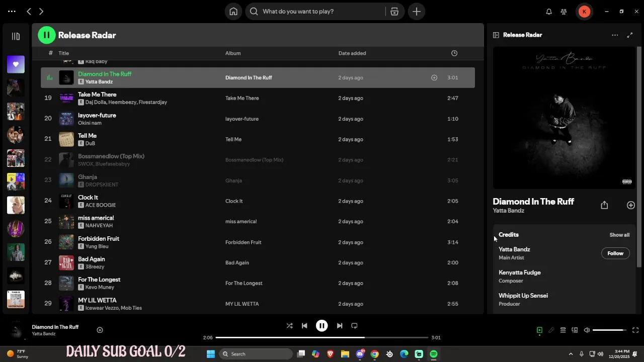Open Discord from the taskbar
The image size is (644, 362).
[x=360, y=354]
